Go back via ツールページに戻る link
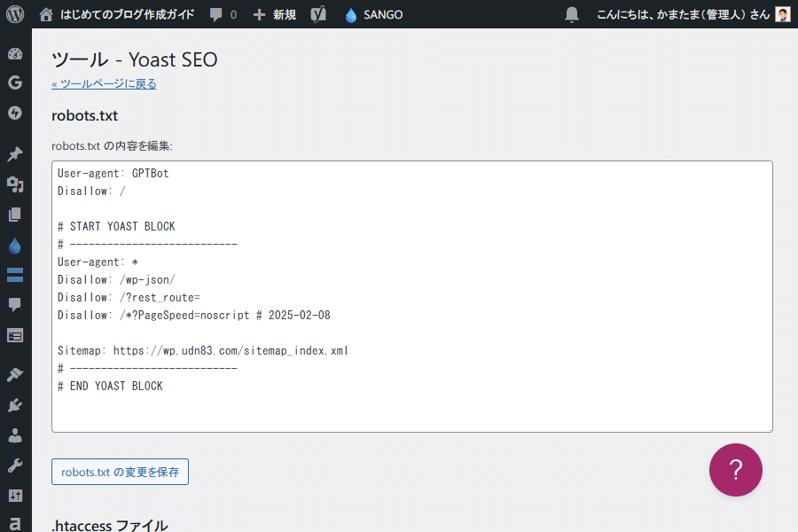The height and width of the screenshot is (532, 798). (x=104, y=83)
